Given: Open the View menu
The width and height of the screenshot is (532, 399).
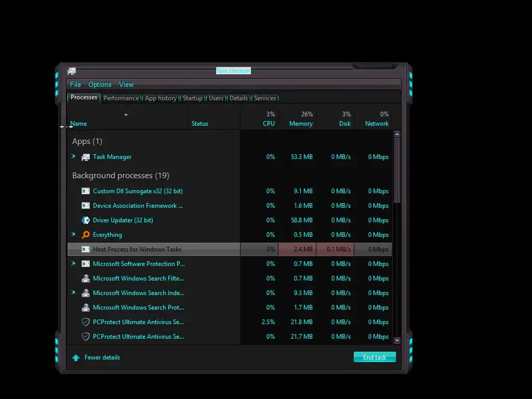Looking at the screenshot, I should [126, 85].
